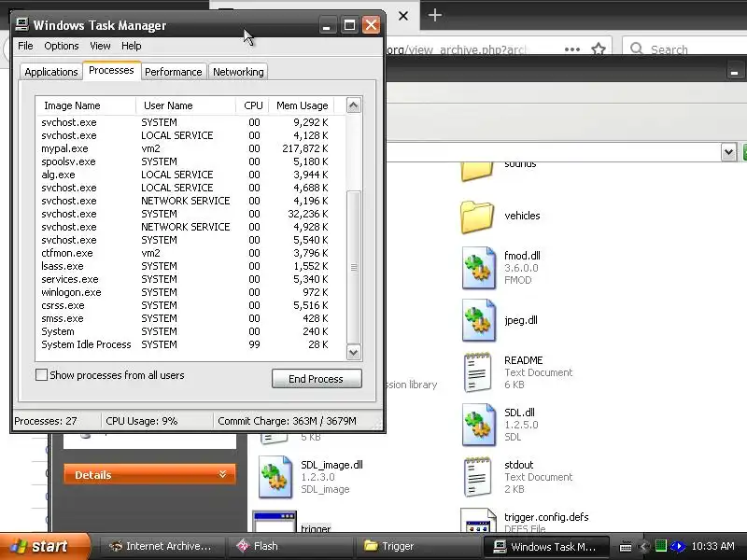Screen dimensions: 747x560
Task: Open the Explorer address bar dropdown
Action: (728, 152)
